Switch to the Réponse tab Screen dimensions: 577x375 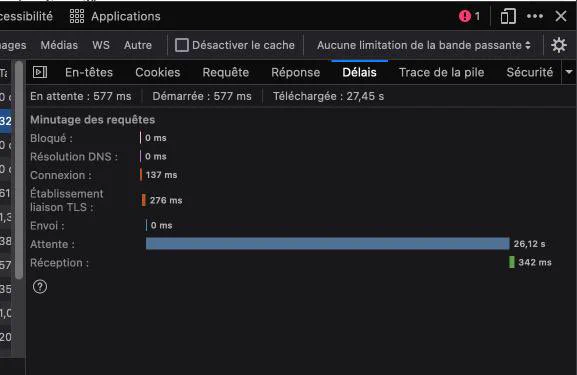point(295,72)
